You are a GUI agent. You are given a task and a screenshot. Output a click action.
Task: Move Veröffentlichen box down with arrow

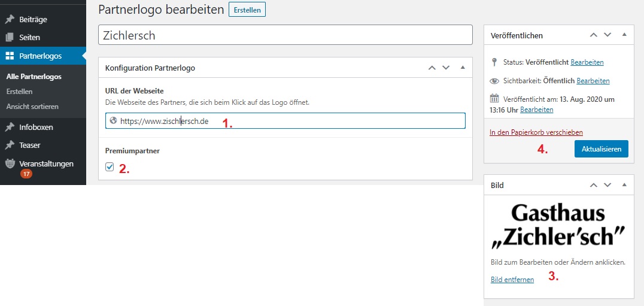[x=607, y=35]
